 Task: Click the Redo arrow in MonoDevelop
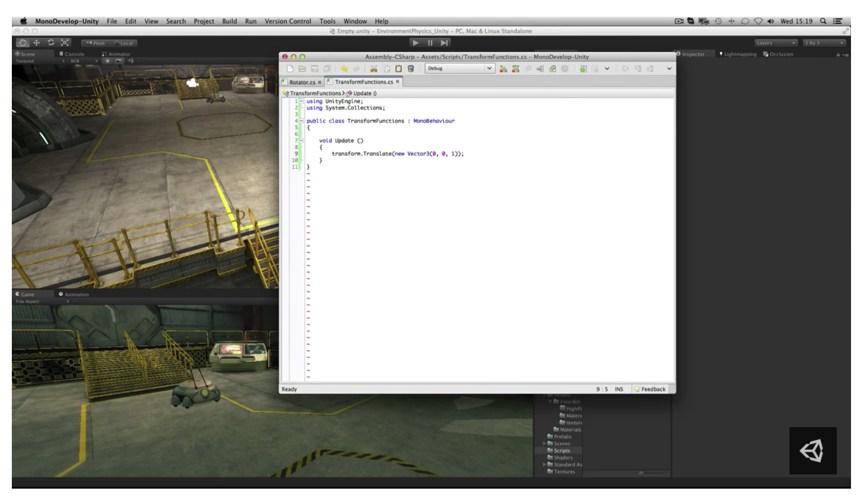point(356,69)
